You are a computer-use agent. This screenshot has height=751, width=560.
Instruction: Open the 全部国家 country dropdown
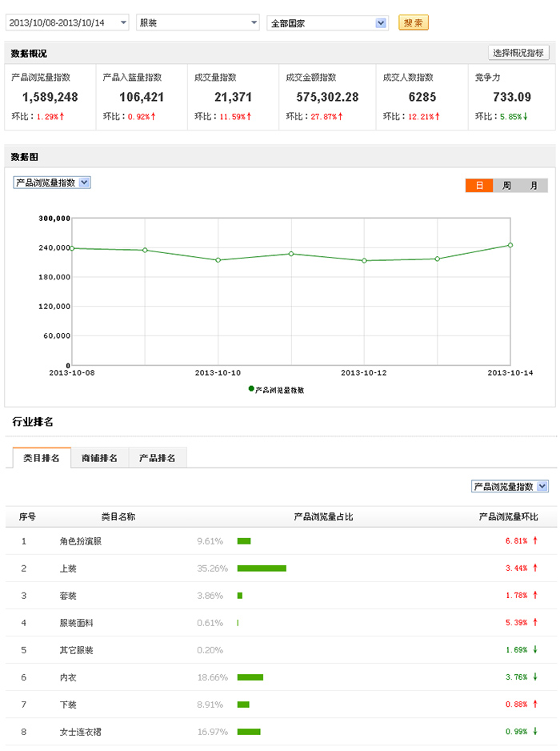(x=327, y=23)
